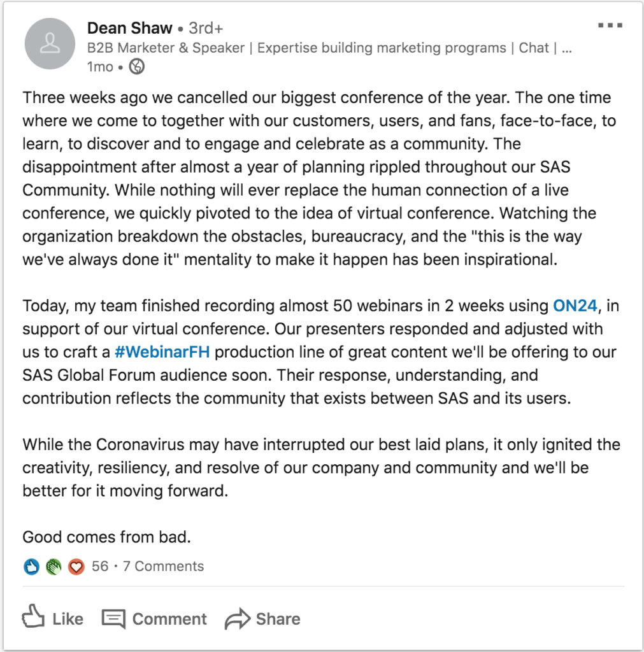
Task: Click Dean Shaw's profile avatar
Action: point(50,44)
